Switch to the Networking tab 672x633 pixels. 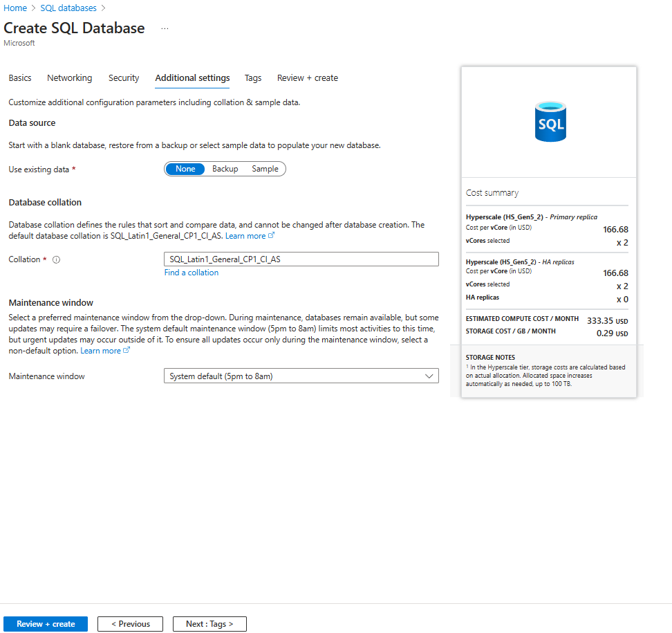click(69, 78)
